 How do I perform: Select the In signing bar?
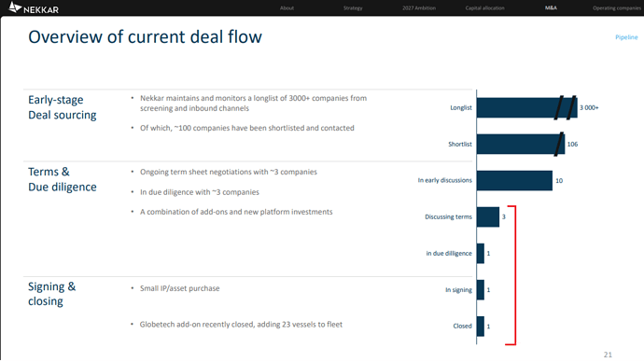pyautogui.click(x=481, y=290)
